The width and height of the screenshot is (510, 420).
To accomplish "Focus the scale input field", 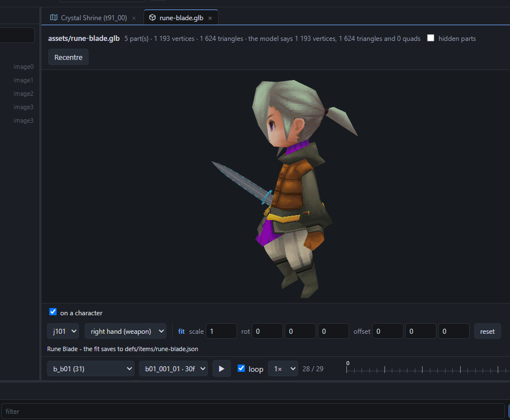I will (221, 332).
